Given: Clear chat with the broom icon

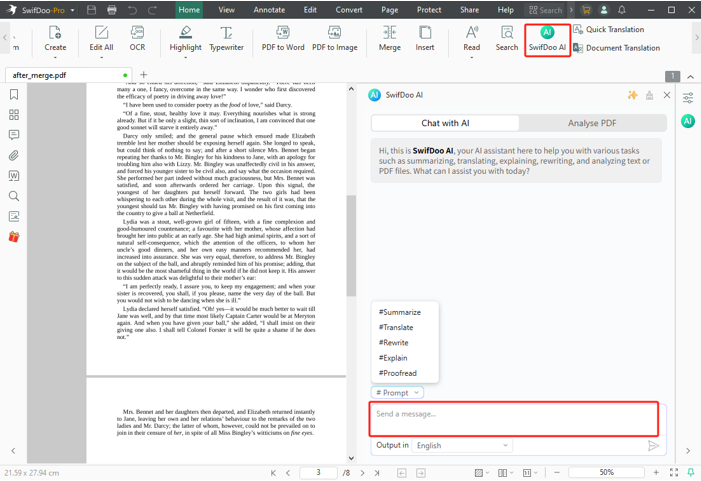Looking at the screenshot, I should tap(650, 95).
